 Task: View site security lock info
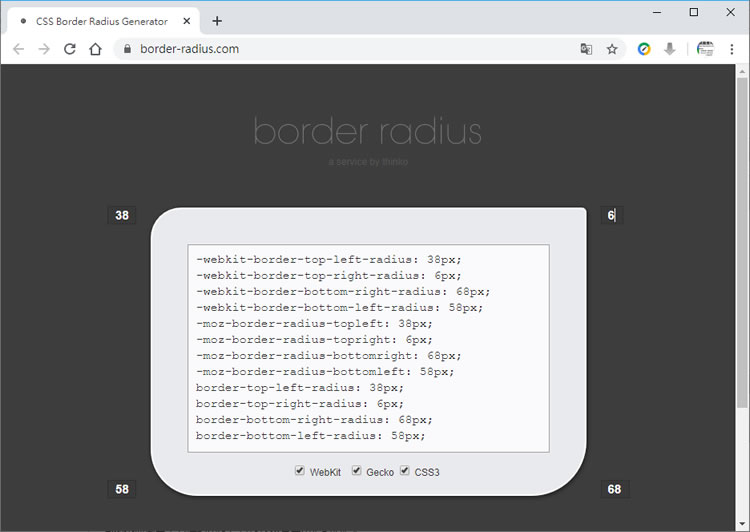(127, 49)
